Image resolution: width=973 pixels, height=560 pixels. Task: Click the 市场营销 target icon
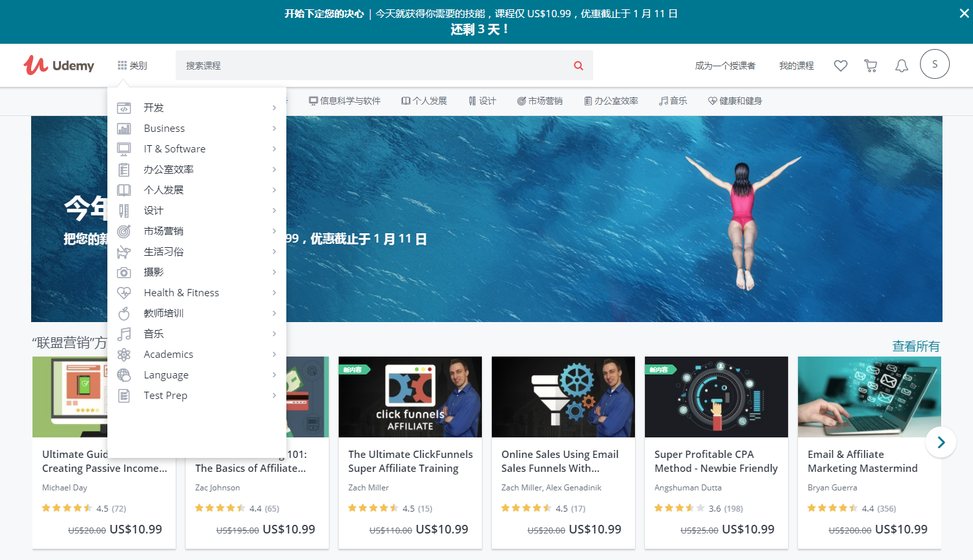[124, 231]
